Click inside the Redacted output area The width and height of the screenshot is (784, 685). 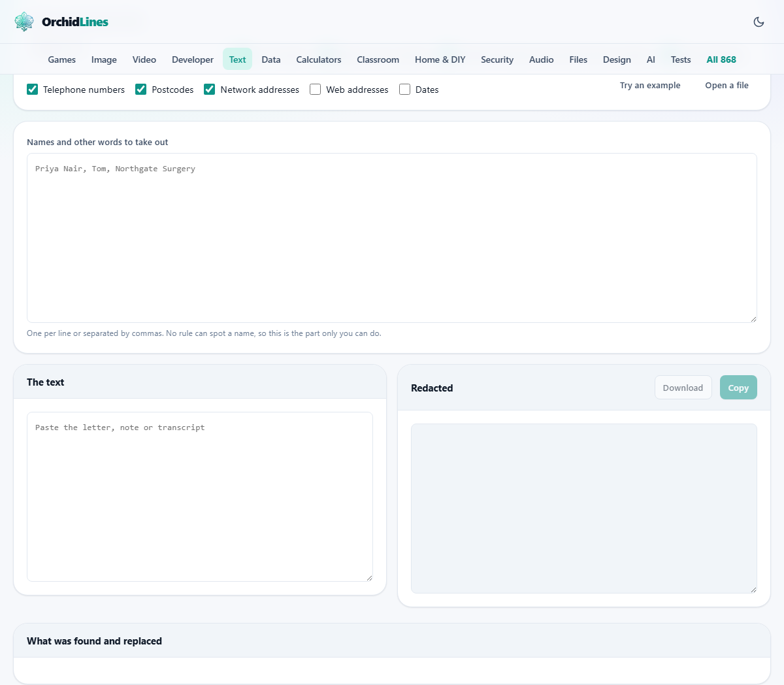tap(584, 509)
